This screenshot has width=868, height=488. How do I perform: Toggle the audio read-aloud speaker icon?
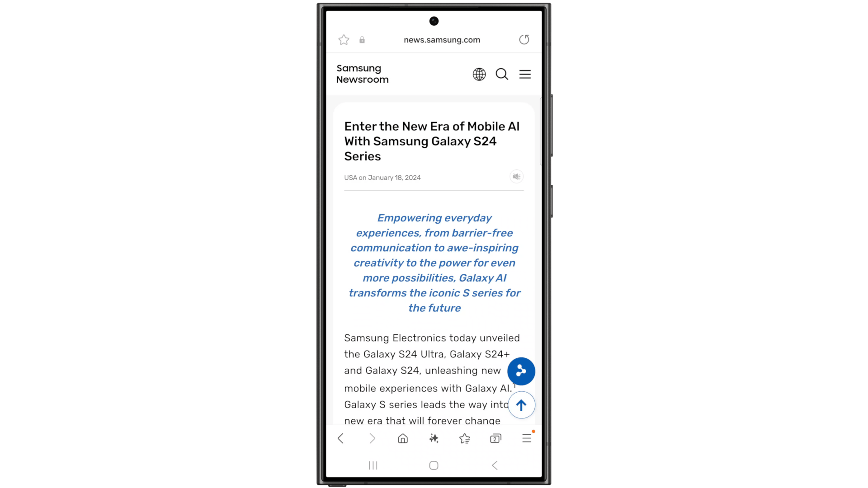516,176
